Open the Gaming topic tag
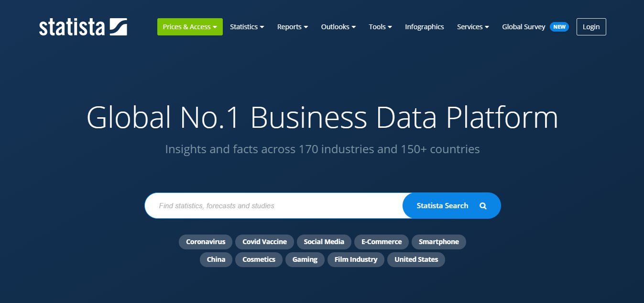This screenshot has width=644, height=303. pyautogui.click(x=305, y=259)
